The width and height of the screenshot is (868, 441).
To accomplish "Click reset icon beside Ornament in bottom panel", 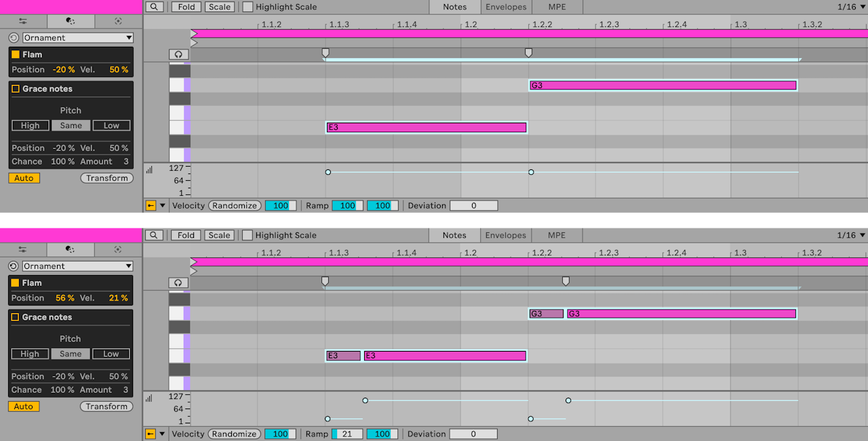I will click(x=14, y=266).
